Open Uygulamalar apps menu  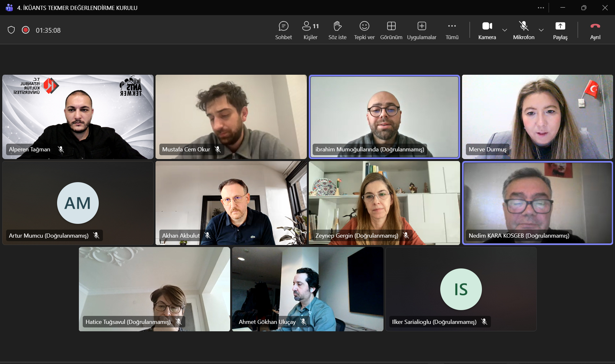pyautogui.click(x=422, y=30)
